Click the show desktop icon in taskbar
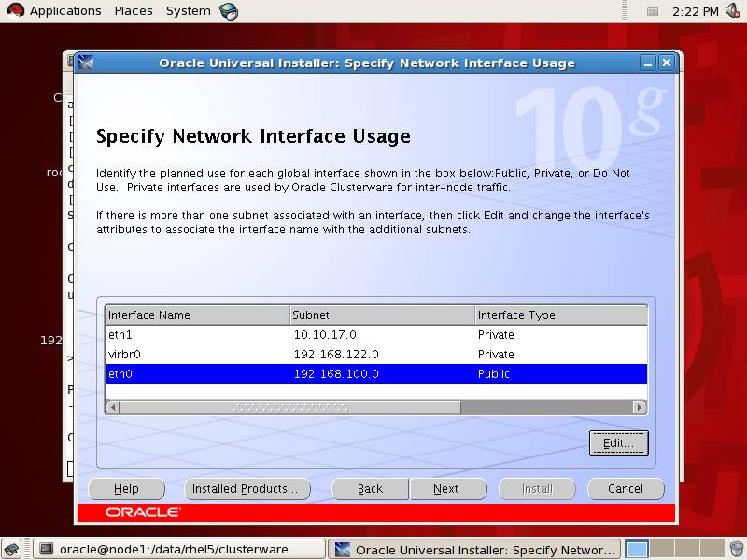747x560 pixels. point(12,550)
